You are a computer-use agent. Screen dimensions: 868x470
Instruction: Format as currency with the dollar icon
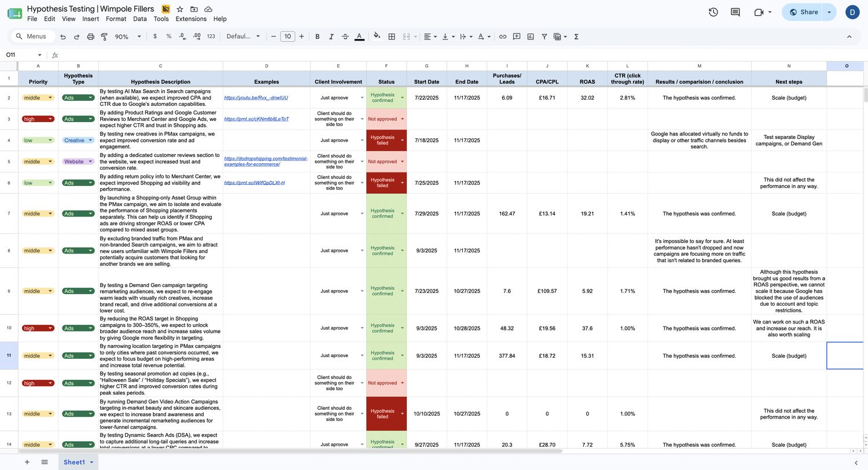(155, 36)
